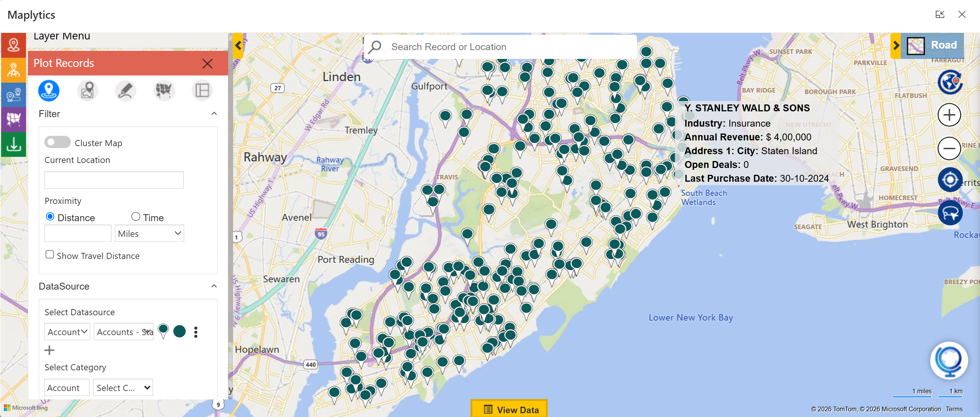Click the Search Record or Location field

(500, 47)
